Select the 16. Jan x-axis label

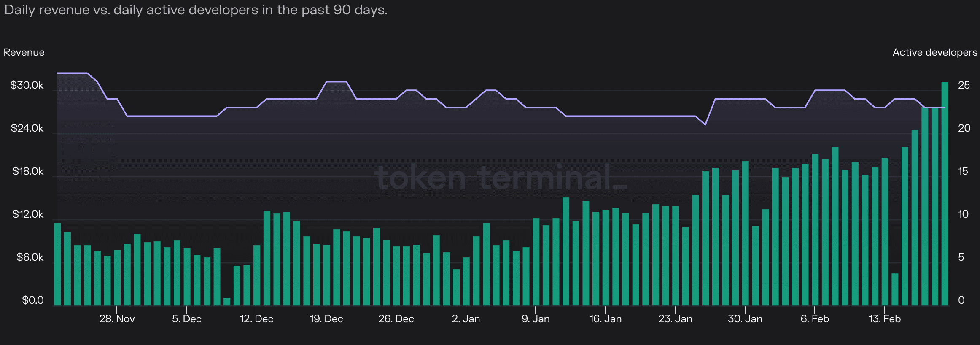click(x=605, y=319)
